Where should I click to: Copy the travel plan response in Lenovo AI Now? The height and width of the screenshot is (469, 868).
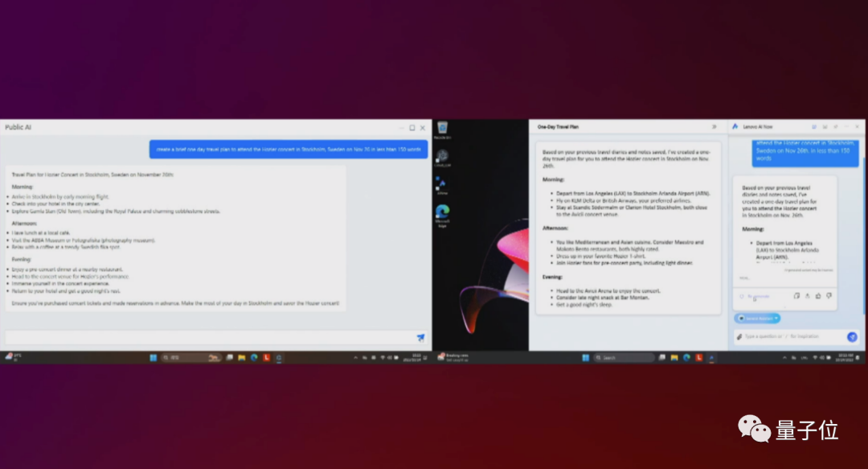coord(796,296)
